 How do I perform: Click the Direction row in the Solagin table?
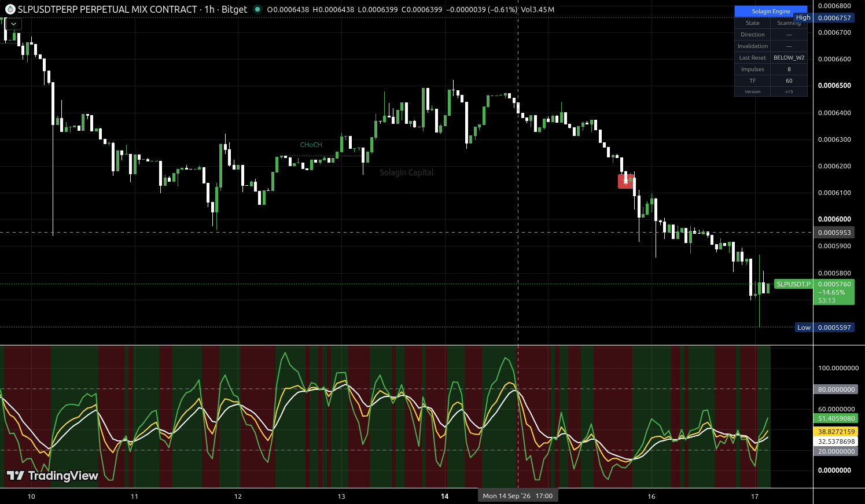click(x=771, y=34)
